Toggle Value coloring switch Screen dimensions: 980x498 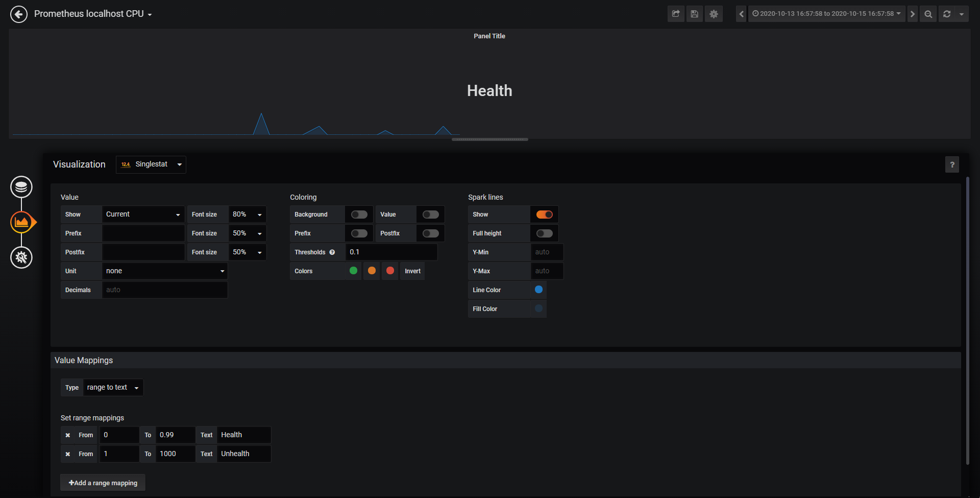click(431, 215)
